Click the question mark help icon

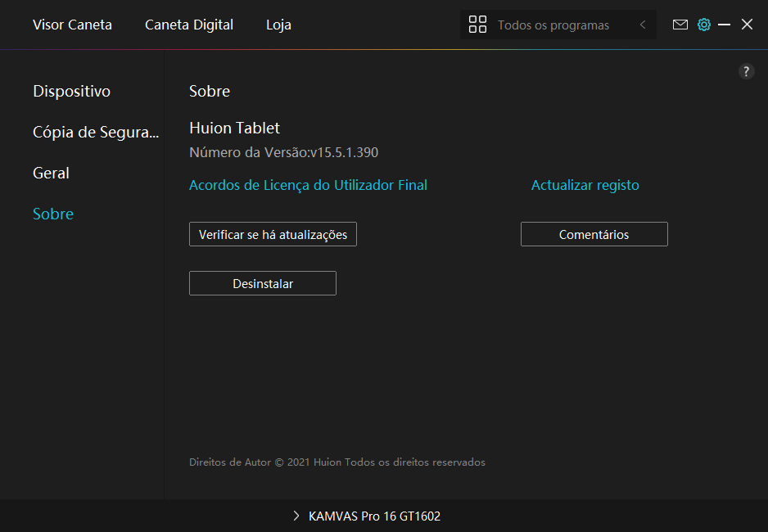click(746, 71)
